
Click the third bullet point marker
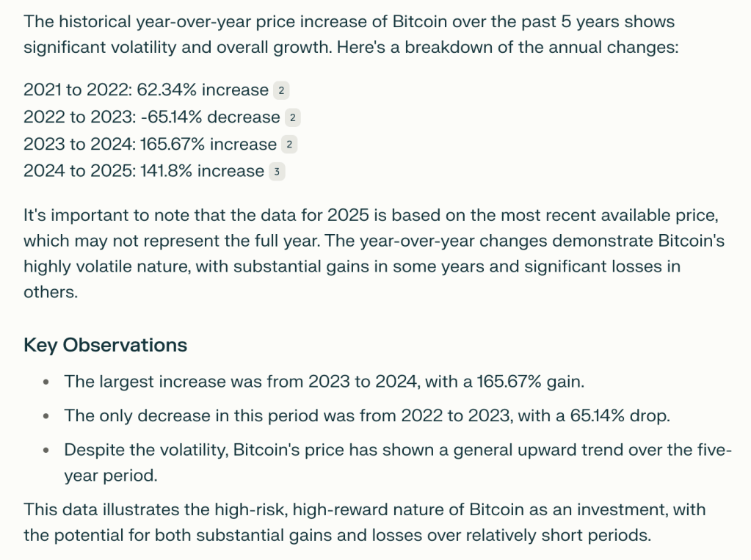46,451
